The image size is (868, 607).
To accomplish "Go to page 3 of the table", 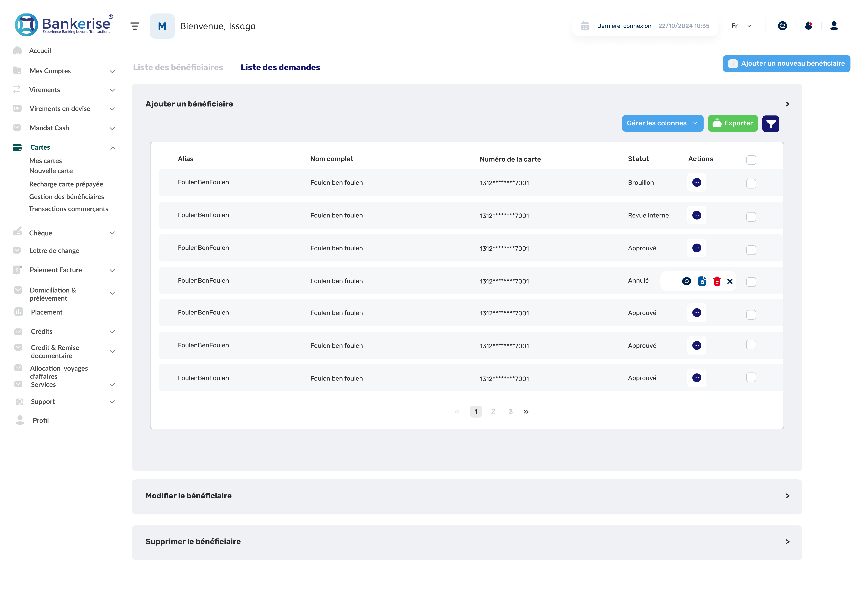I will 510,411.
